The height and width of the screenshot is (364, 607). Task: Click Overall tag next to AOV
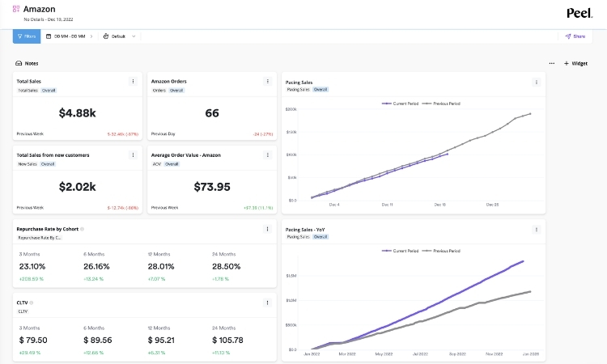[x=172, y=164]
